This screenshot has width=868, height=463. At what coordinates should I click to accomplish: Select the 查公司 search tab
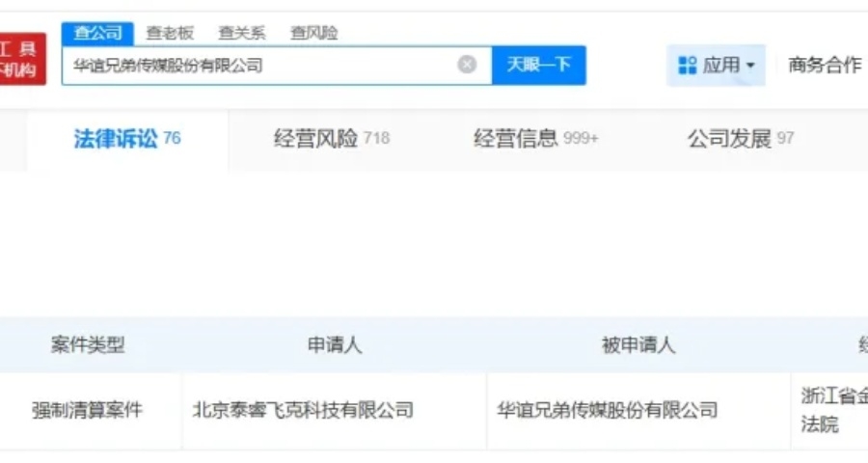pos(98,33)
